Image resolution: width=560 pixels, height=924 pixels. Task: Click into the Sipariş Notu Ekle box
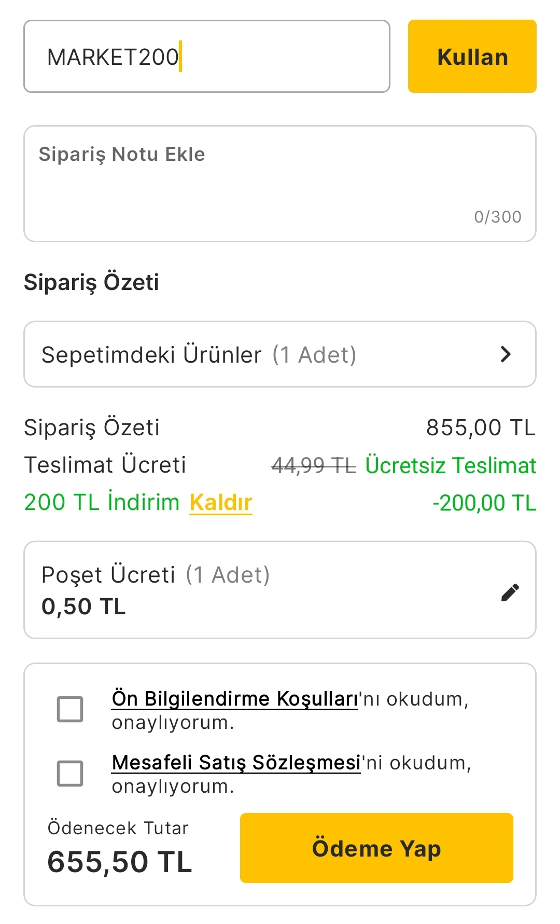280,184
